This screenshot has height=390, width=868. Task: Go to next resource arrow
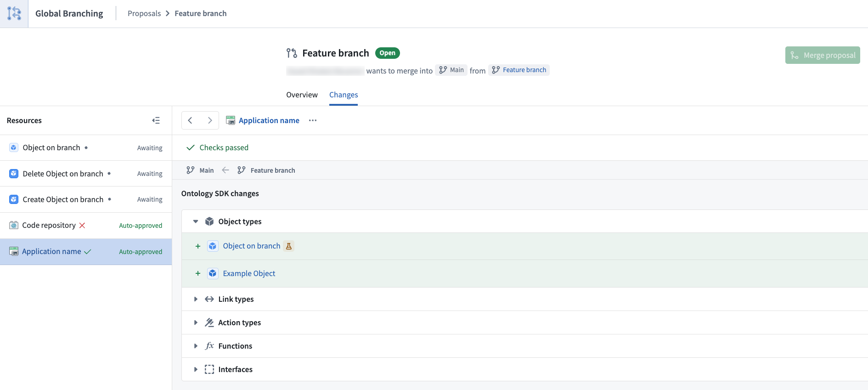point(210,120)
